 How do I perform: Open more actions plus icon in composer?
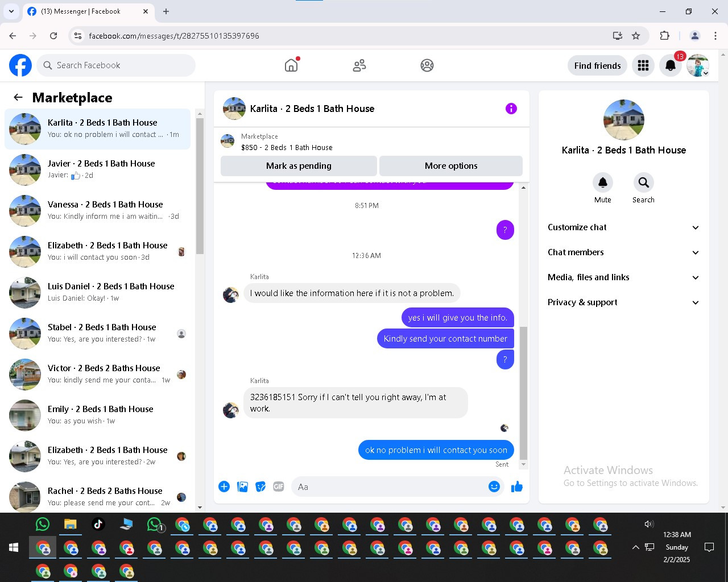coord(224,487)
